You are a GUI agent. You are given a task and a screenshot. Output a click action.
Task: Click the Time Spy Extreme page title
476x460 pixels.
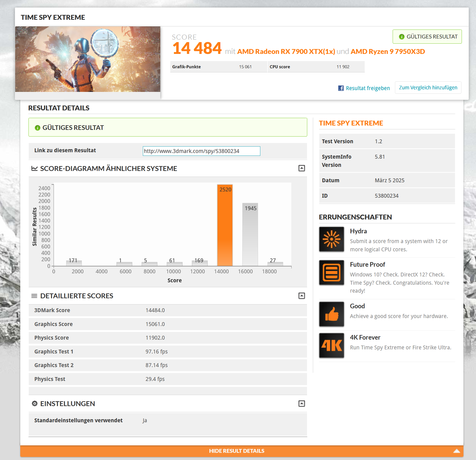(53, 17)
